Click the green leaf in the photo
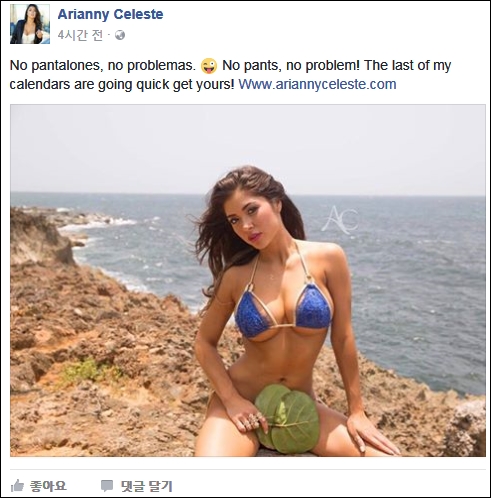 [287, 418]
